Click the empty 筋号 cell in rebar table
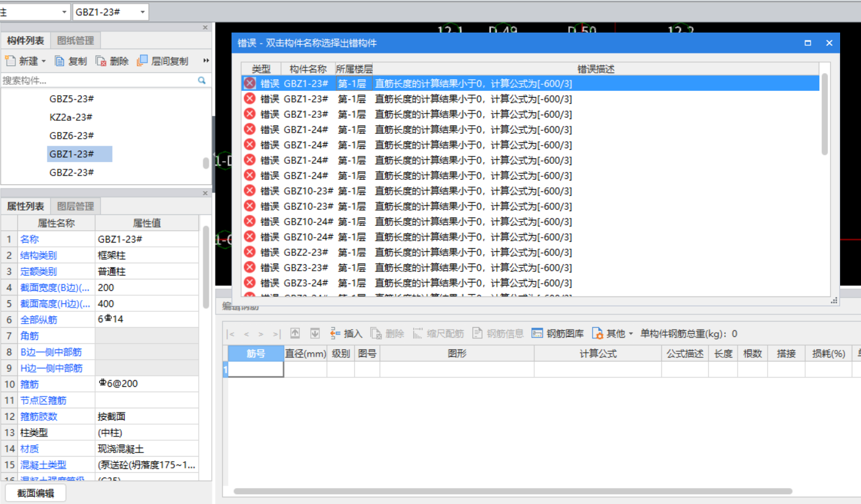 tap(256, 369)
